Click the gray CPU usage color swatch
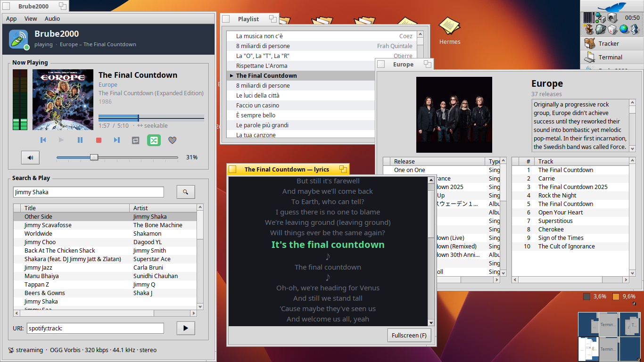644x362 pixels. click(586, 296)
